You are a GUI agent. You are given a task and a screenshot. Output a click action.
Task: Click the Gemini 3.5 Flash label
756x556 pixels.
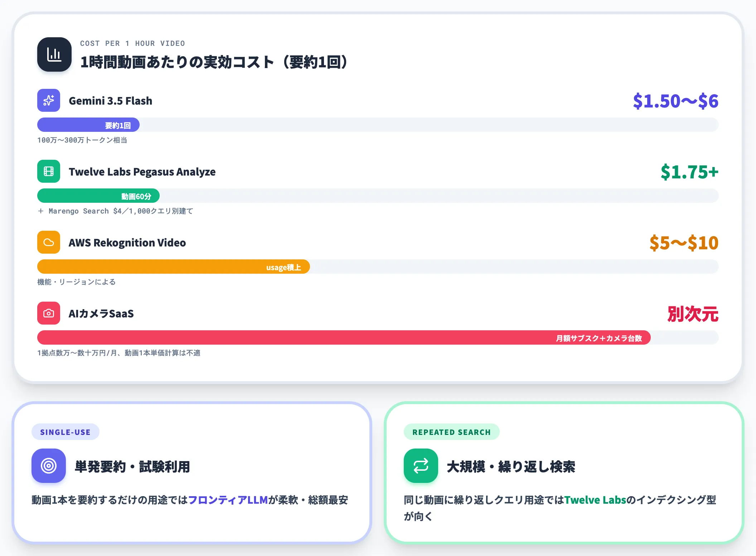[x=111, y=101]
